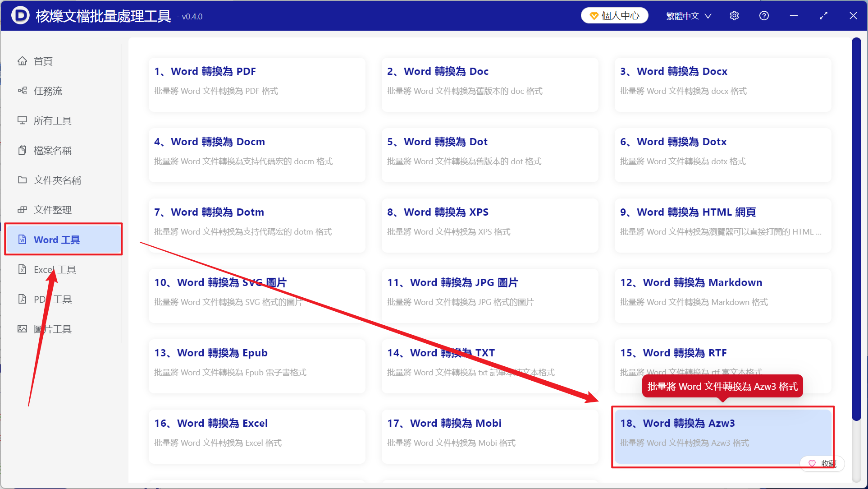Screen dimensions: 868x489
Task: Click the title 核爍文檔批量處理工具
Action: (x=103, y=16)
